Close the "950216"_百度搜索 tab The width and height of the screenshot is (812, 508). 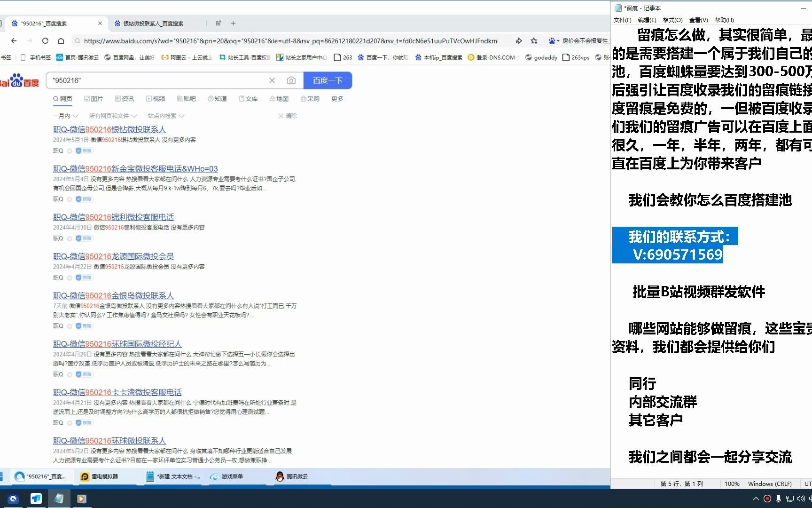coord(100,23)
